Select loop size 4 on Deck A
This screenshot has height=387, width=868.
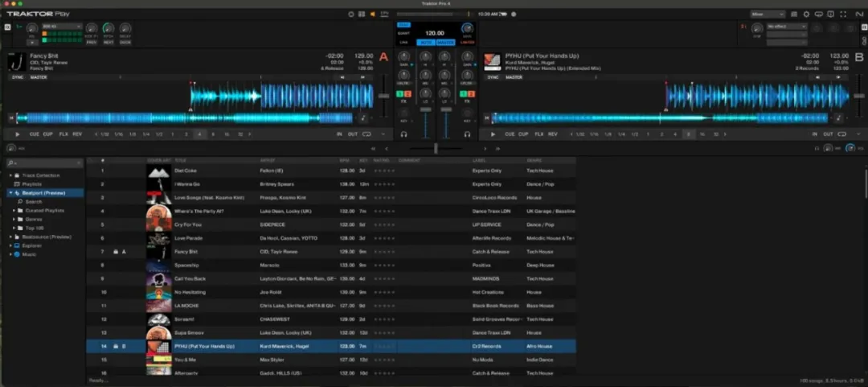point(199,134)
